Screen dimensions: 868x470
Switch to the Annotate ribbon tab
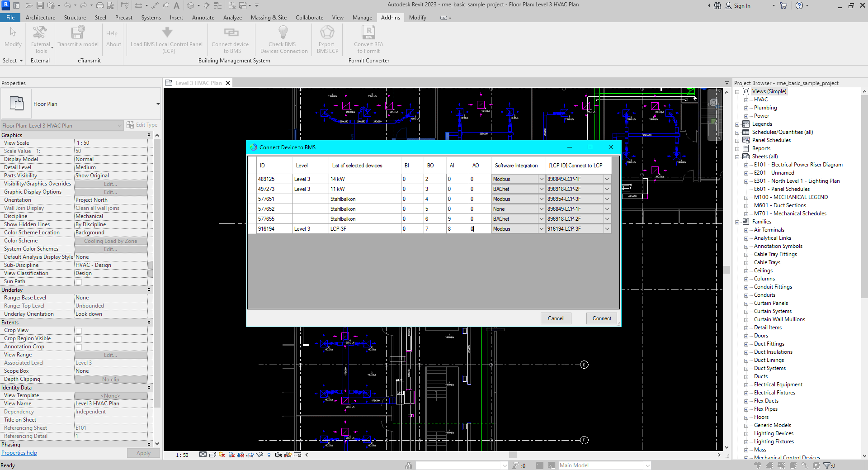(203, 18)
